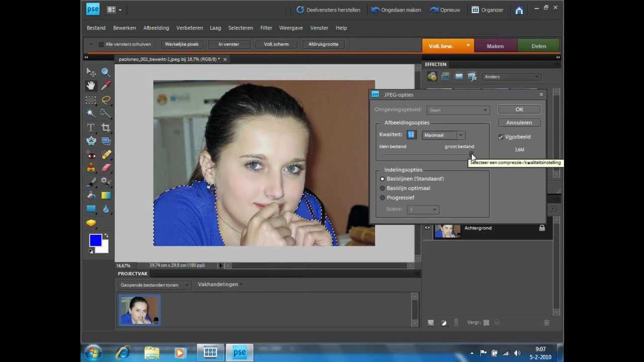
Task: Reset default colors icon
Action: [x=91, y=251]
